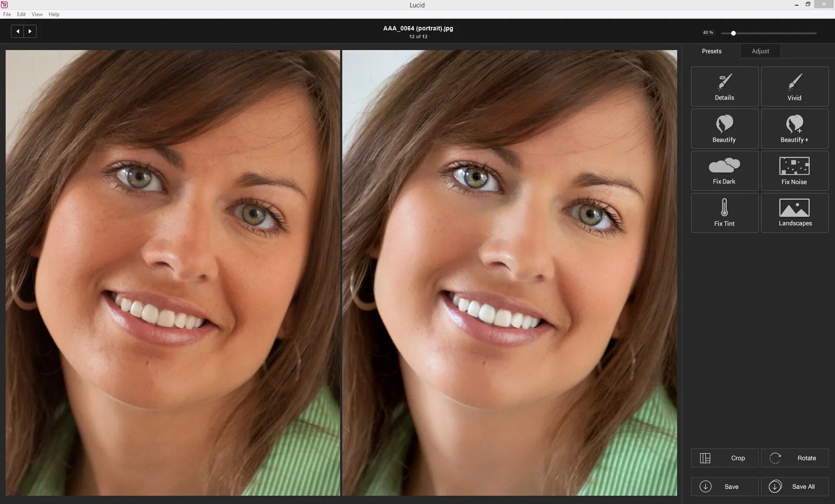Switch to the Presets tab
This screenshot has width=835, height=504.
[x=711, y=51]
